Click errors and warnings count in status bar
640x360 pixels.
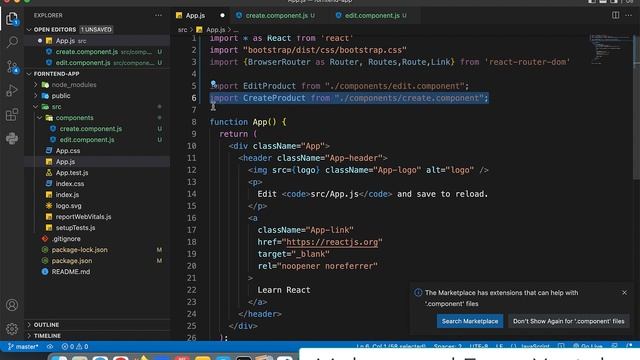point(75,347)
